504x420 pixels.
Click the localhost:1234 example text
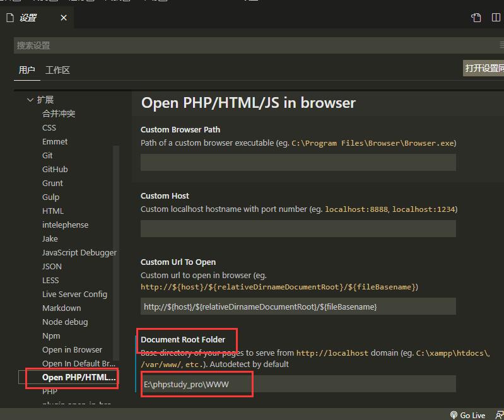click(x=423, y=209)
